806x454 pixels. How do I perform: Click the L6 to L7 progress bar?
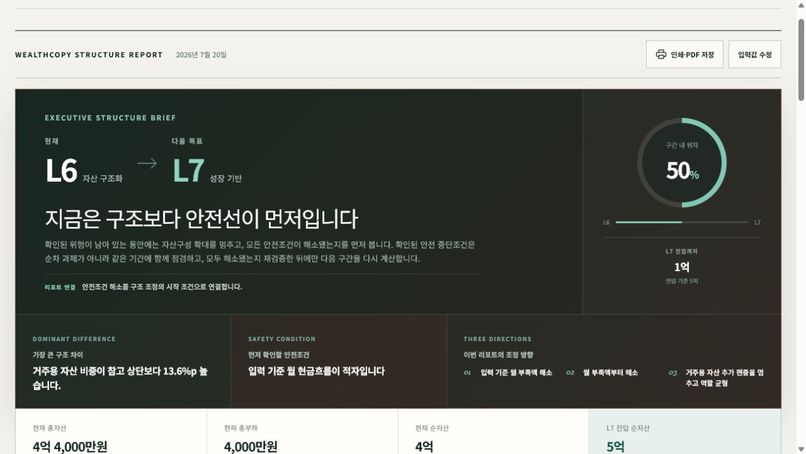(x=682, y=222)
